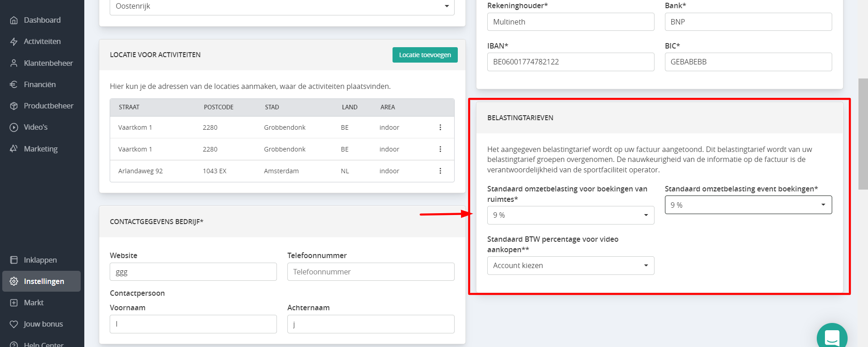Click the Klantenbeheer person icon

(14, 63)
